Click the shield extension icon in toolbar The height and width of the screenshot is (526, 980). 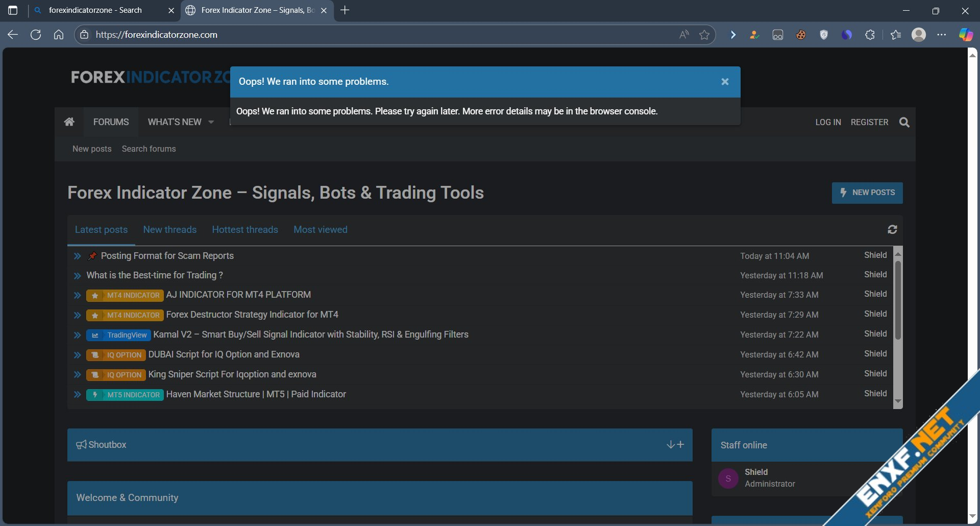pos(824,35)
